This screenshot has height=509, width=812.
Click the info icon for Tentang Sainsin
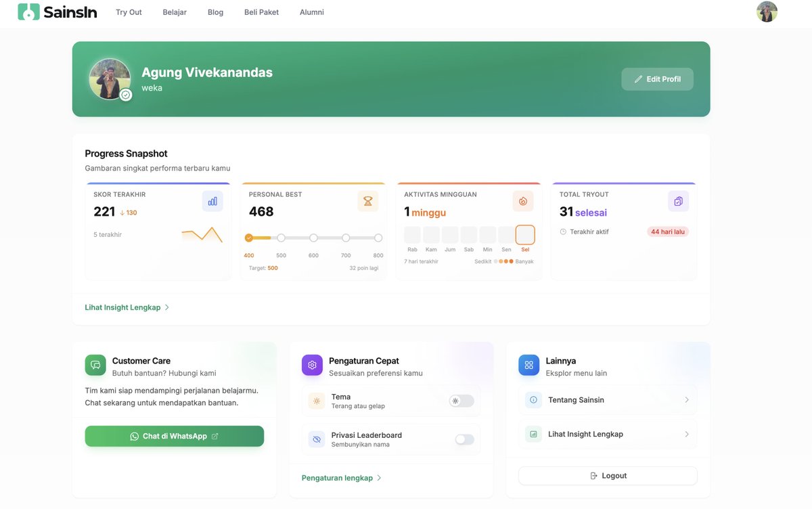tap(533, 400)
